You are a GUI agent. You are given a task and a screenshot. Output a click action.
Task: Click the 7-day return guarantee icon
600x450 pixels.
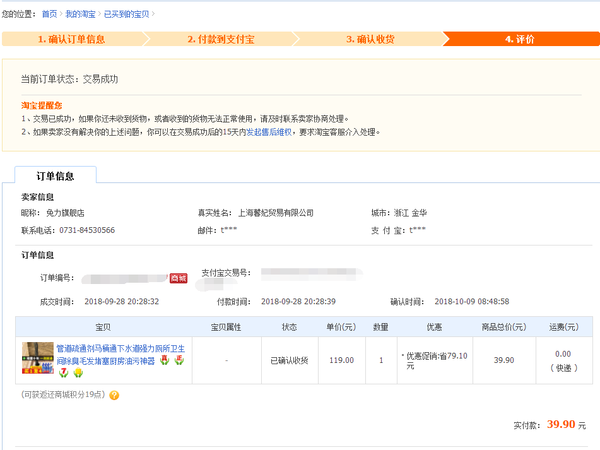coord(64,372)
